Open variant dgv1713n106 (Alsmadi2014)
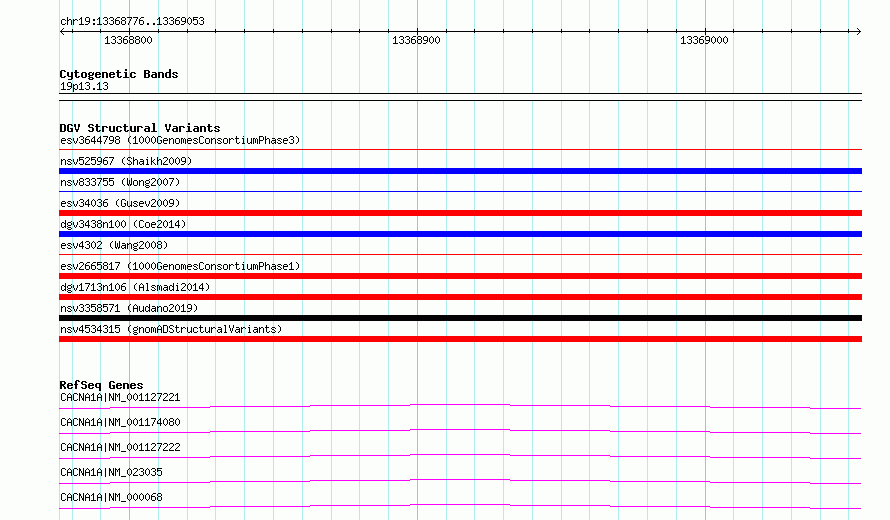Screen dimensions: 890x520 click(x=135, y=287)
